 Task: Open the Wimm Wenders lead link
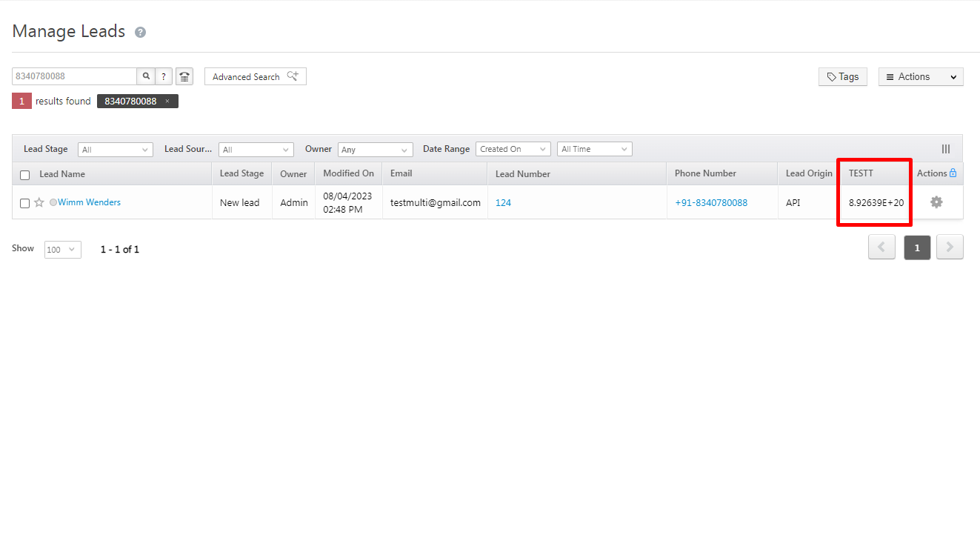click(x=89, y=202)
